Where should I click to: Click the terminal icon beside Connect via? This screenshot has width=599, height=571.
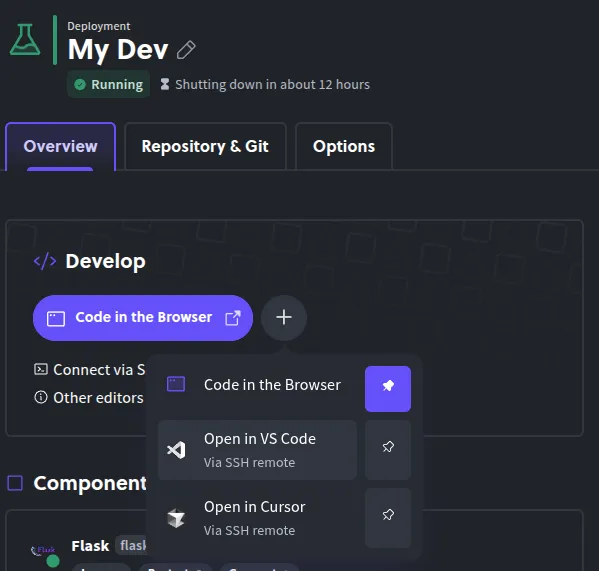point(41,369)
